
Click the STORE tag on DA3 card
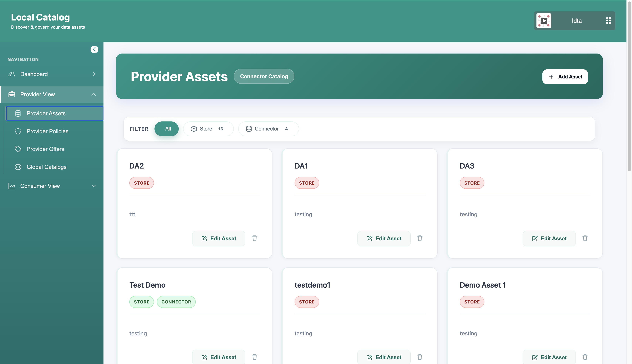pos(472,183)
